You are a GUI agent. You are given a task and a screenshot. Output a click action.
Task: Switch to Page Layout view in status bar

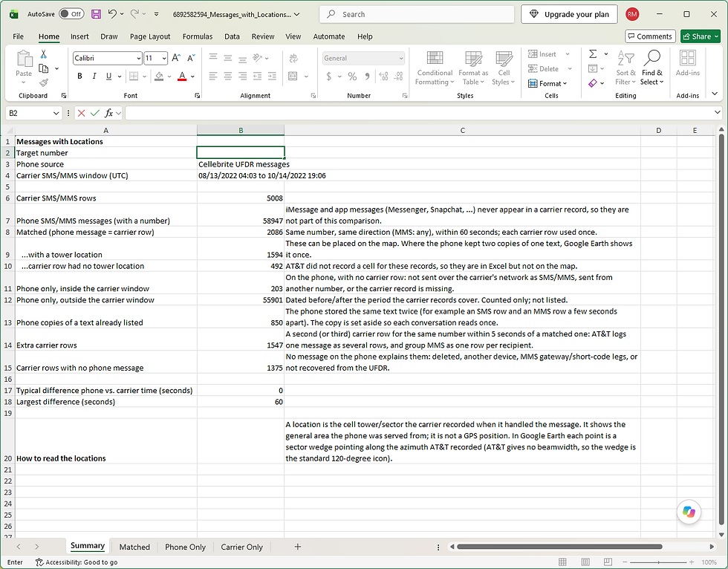pos(585,562)
